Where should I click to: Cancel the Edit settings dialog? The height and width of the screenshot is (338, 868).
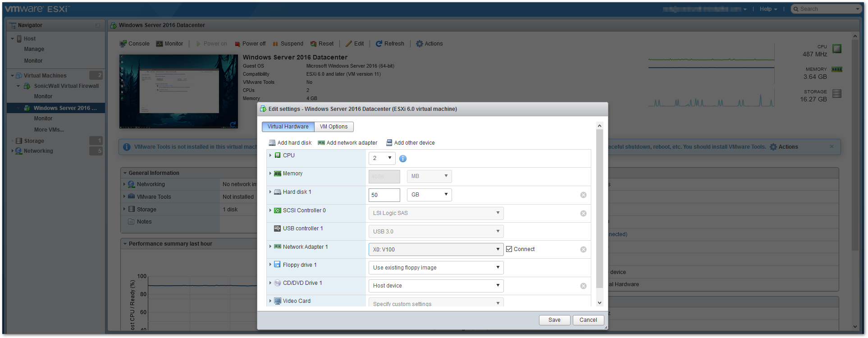pyautogui.click(x=588, y=320)
